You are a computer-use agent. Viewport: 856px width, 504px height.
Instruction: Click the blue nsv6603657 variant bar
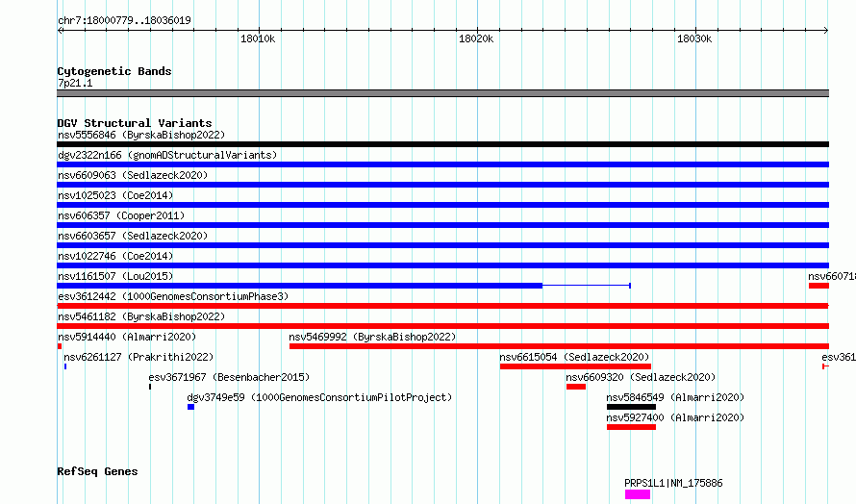tap(442, 245)
